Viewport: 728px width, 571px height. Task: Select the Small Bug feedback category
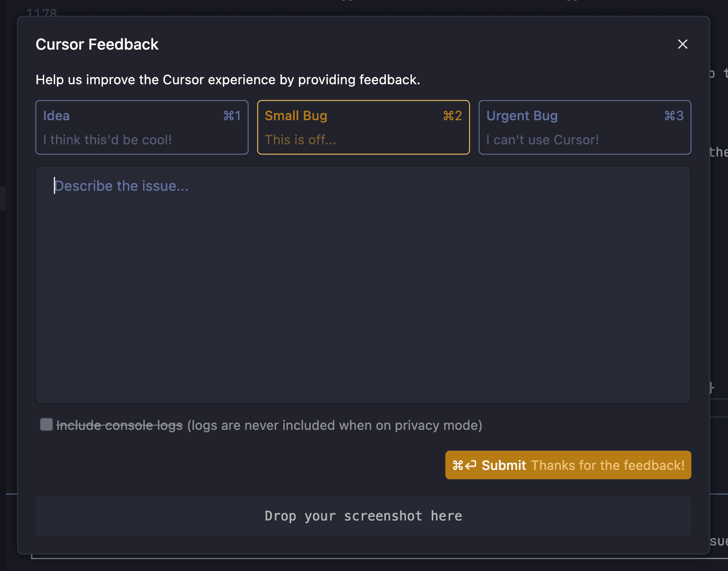(363, 127)
